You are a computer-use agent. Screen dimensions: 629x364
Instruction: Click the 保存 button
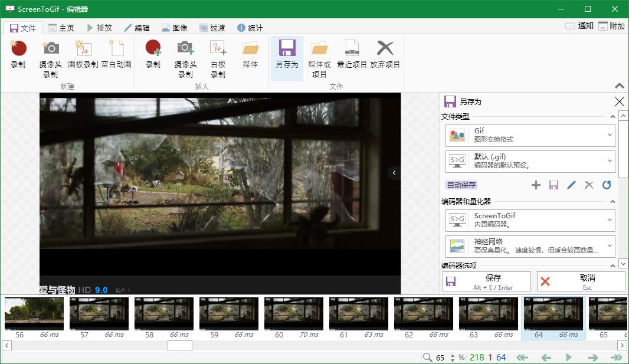tap(487, 281)
